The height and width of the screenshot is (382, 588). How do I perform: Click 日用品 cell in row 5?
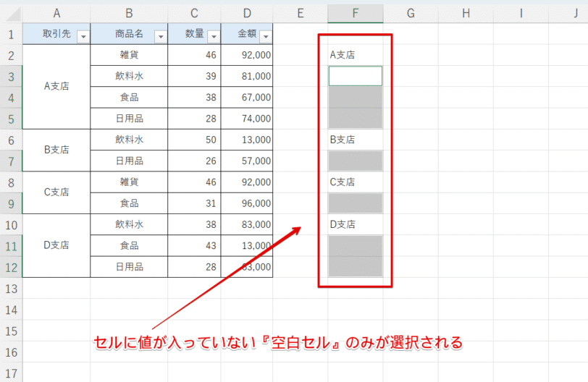point(129,119)
